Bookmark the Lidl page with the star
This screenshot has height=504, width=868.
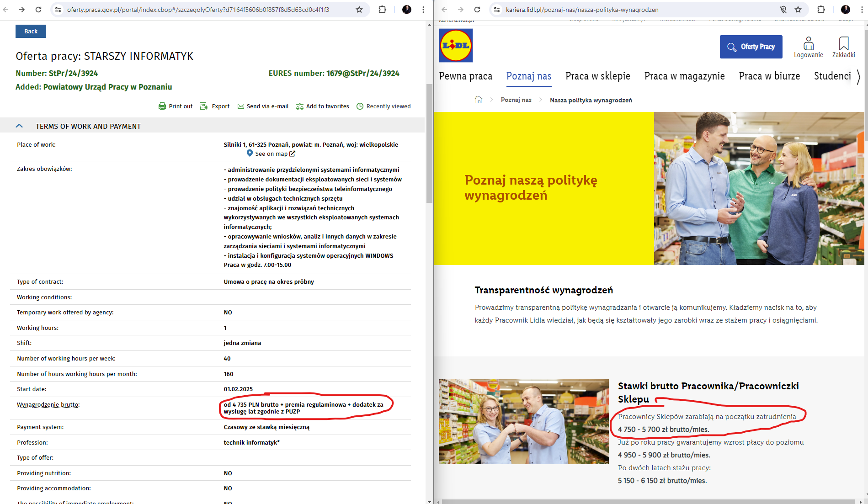[x=798, y=10]
